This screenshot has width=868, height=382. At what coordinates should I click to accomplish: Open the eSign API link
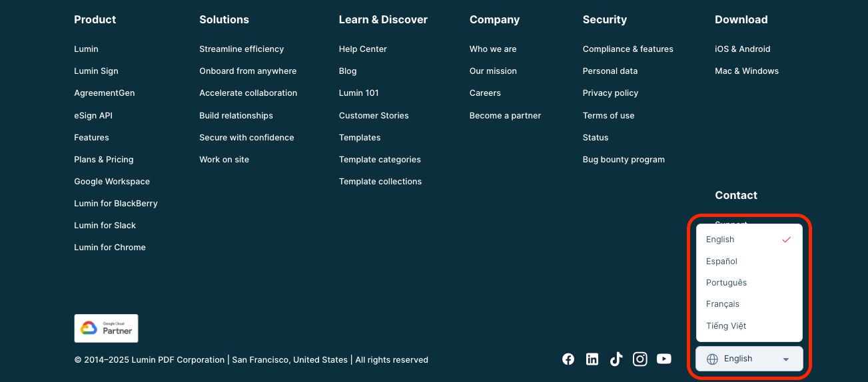[x=93, y=116]
